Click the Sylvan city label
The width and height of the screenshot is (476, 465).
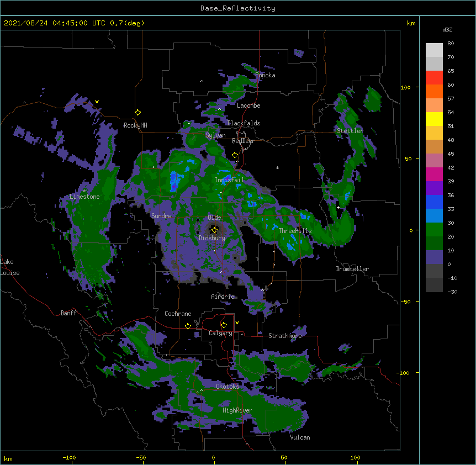pyautogui.click(x=215, y=135)
